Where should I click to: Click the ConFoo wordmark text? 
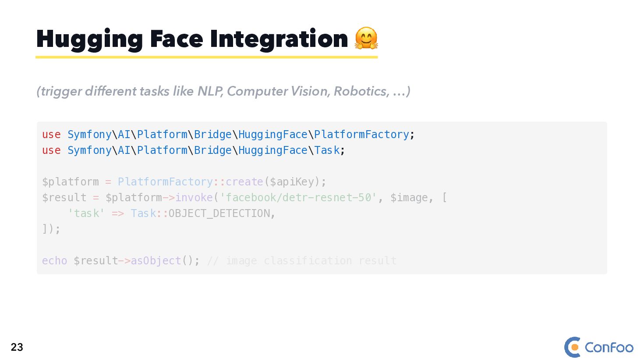609,348
